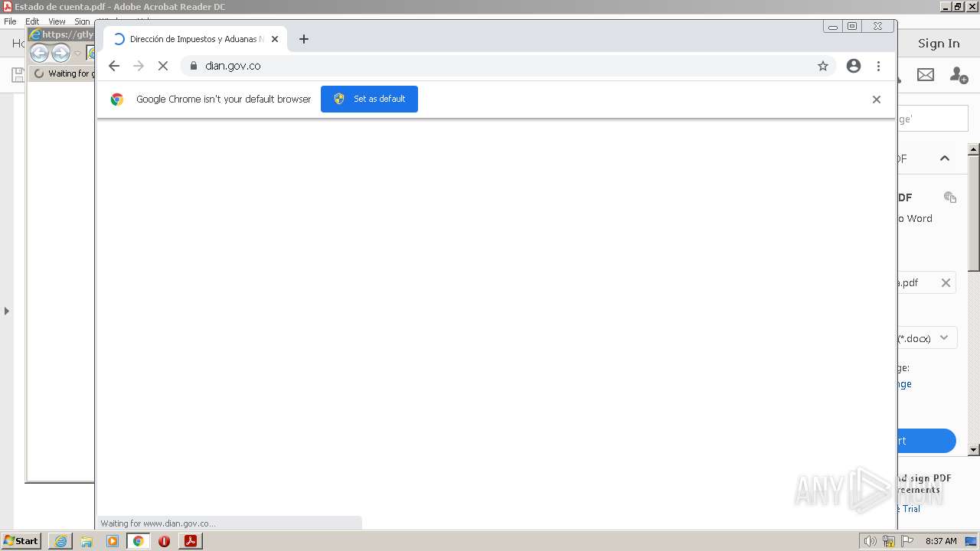Click the Change language link in Acrobat
980x551 pixels.
pyautogui.click(x=904, y=384)
